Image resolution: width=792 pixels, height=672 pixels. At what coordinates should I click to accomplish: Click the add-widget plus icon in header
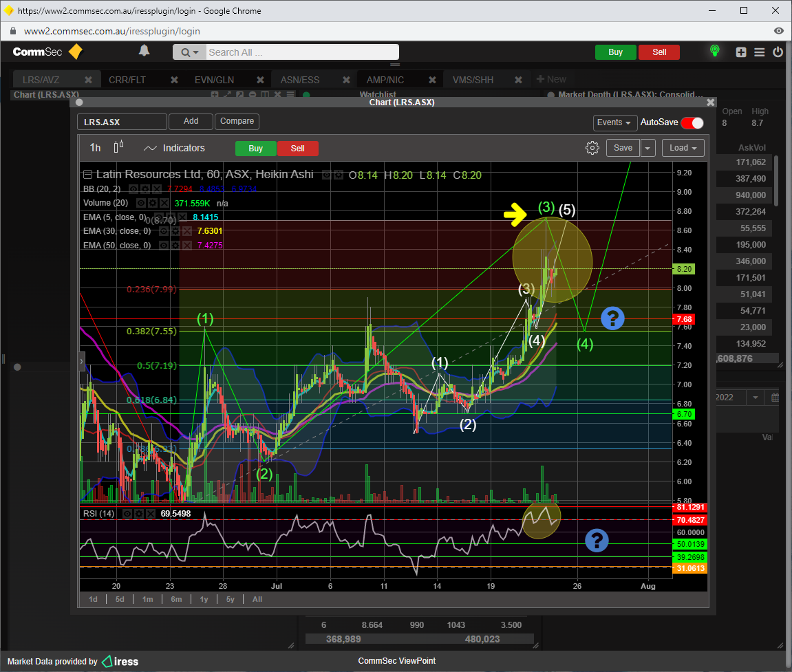[x=740, y=52]
